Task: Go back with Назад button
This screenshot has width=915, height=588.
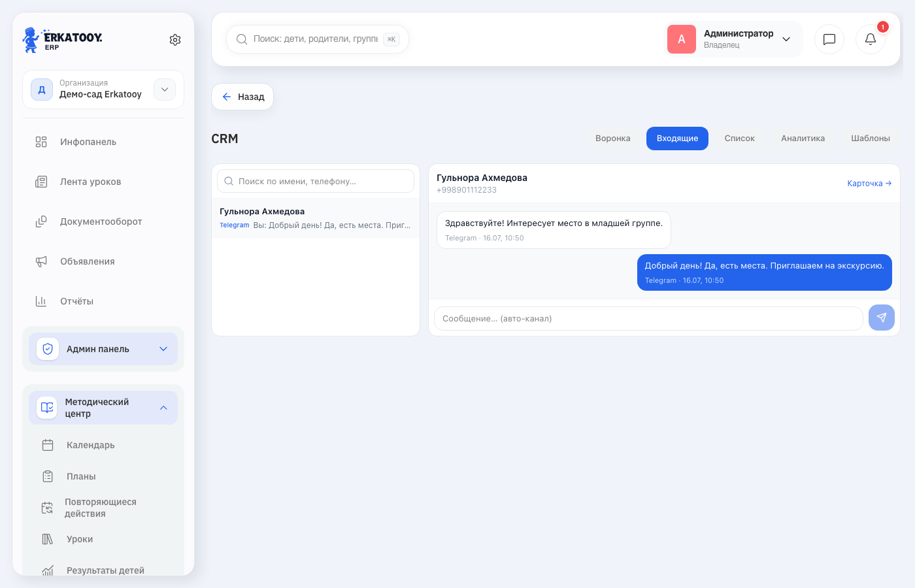Action: (x=242, y=97)
